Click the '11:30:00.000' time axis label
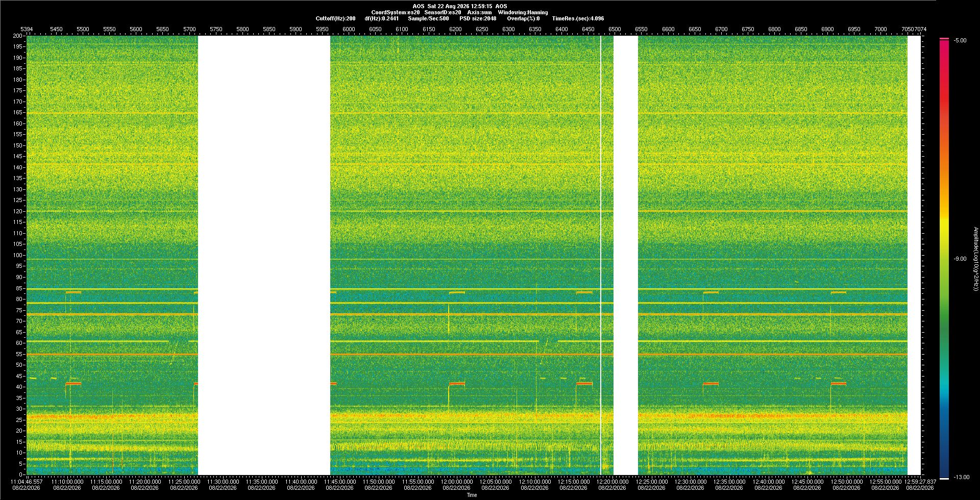Screen dimensions: 980x500 pos(223,482)
